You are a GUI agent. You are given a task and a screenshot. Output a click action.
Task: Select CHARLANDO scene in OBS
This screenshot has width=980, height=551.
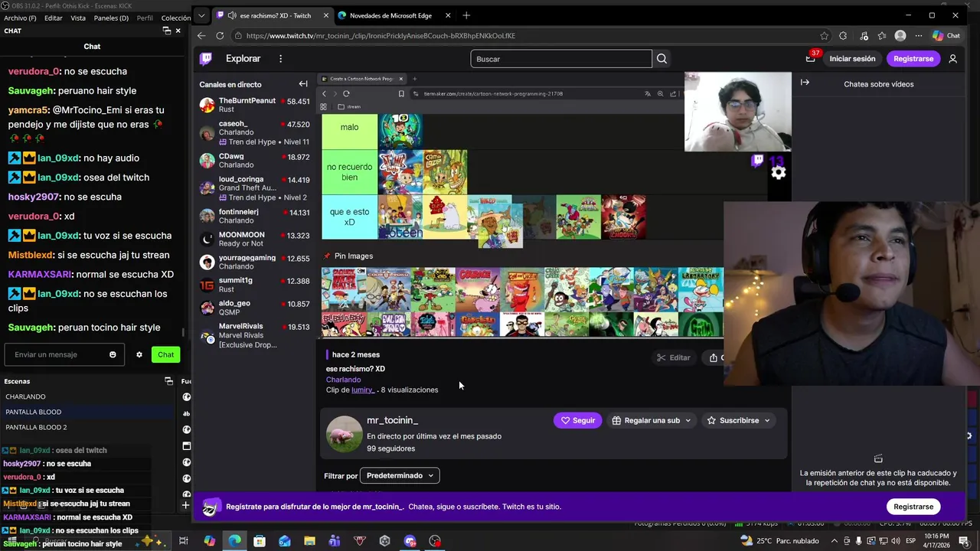(x=25, y=396)
